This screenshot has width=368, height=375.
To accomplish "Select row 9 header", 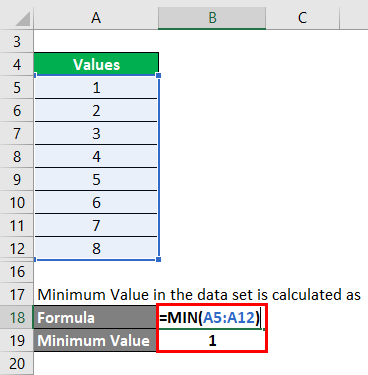I will click(17, 179).
